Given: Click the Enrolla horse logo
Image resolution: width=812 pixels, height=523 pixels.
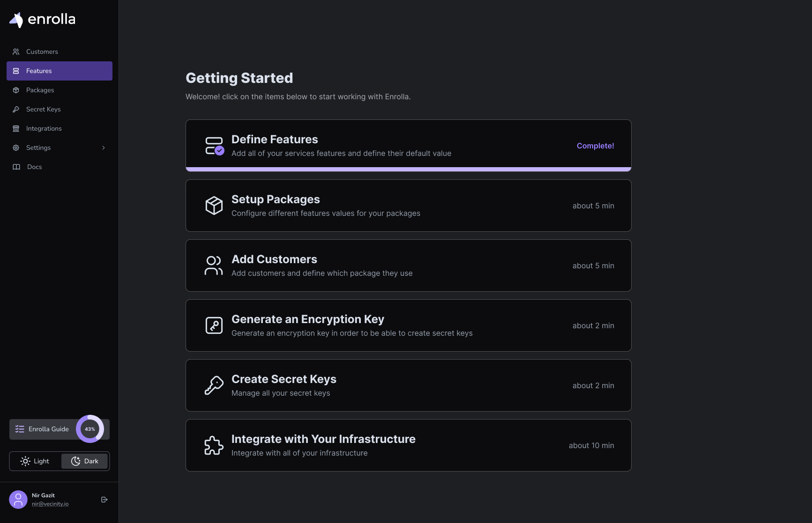Looking at the screenshot, I should [16, 20].
